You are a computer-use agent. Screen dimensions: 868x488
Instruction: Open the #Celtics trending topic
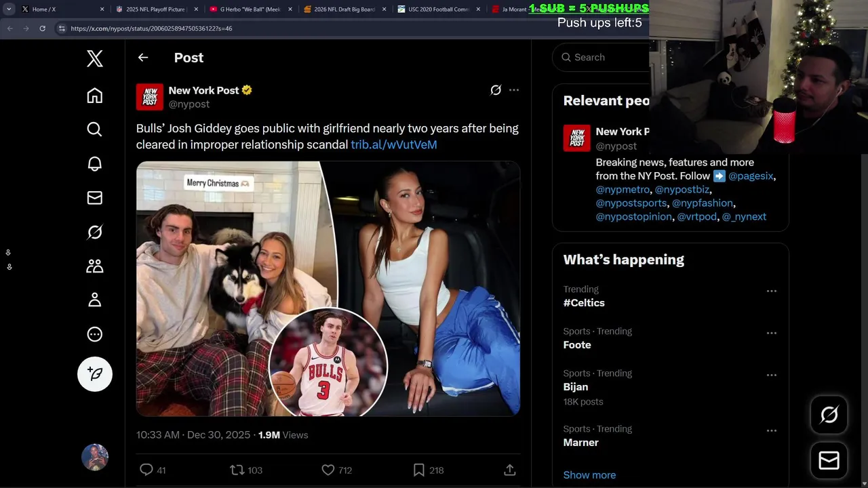point(584,303)
